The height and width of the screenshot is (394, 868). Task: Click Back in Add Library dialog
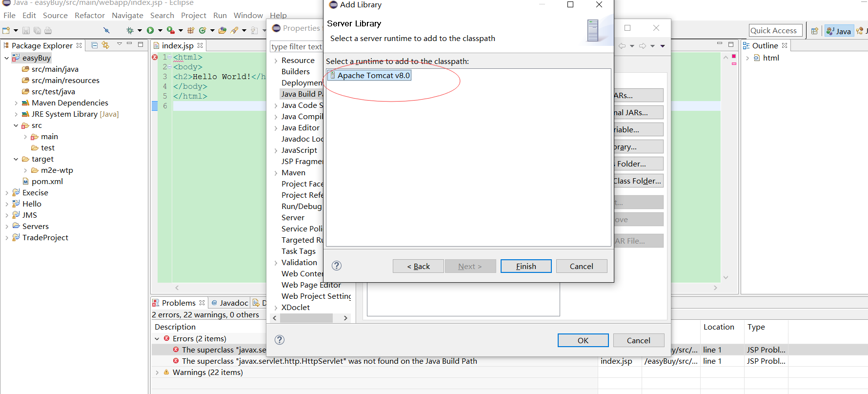click(418, 266)
